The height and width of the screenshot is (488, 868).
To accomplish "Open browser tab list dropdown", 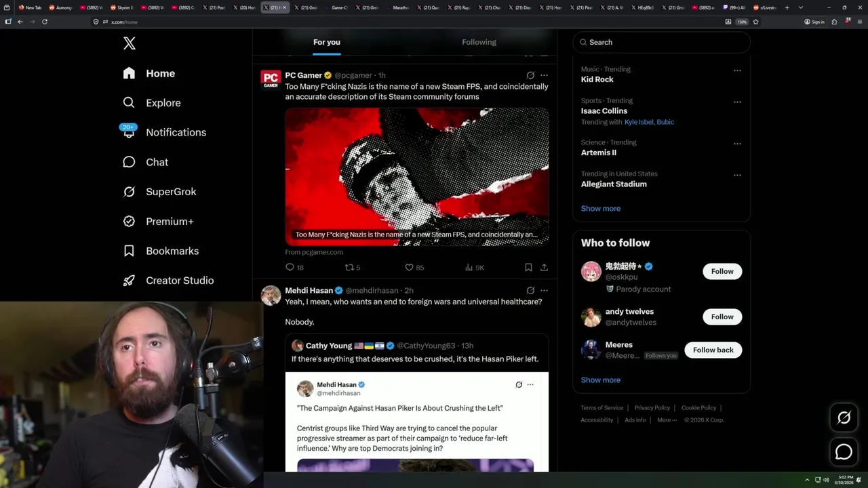I will tap(801, 7).
